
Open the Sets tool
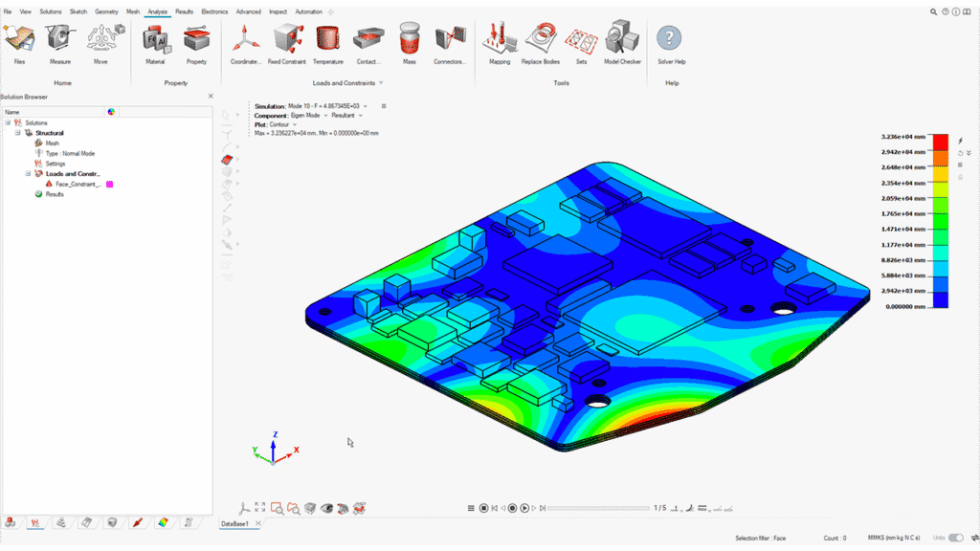pyautogui.click(x=581, y=44)
